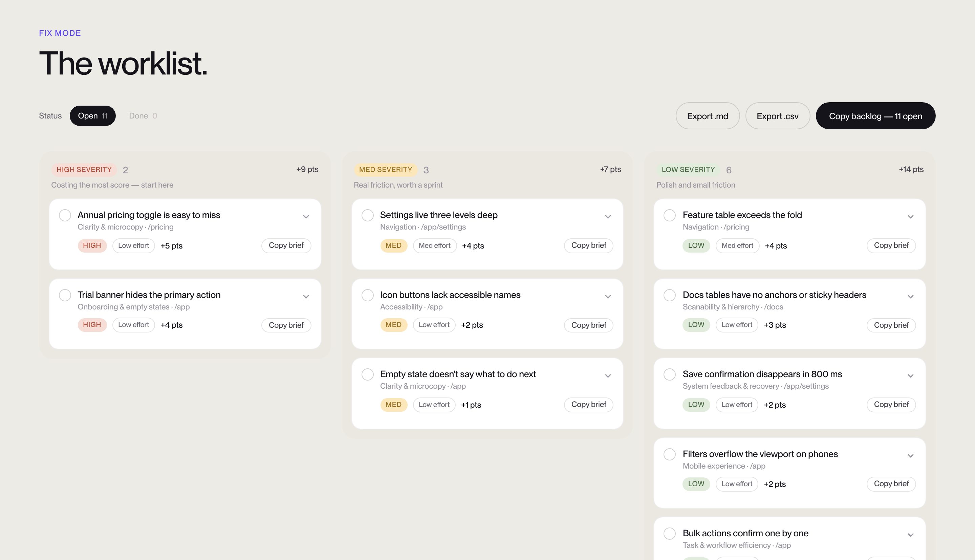
Task: Click the Export .md button
Action: 708,116
